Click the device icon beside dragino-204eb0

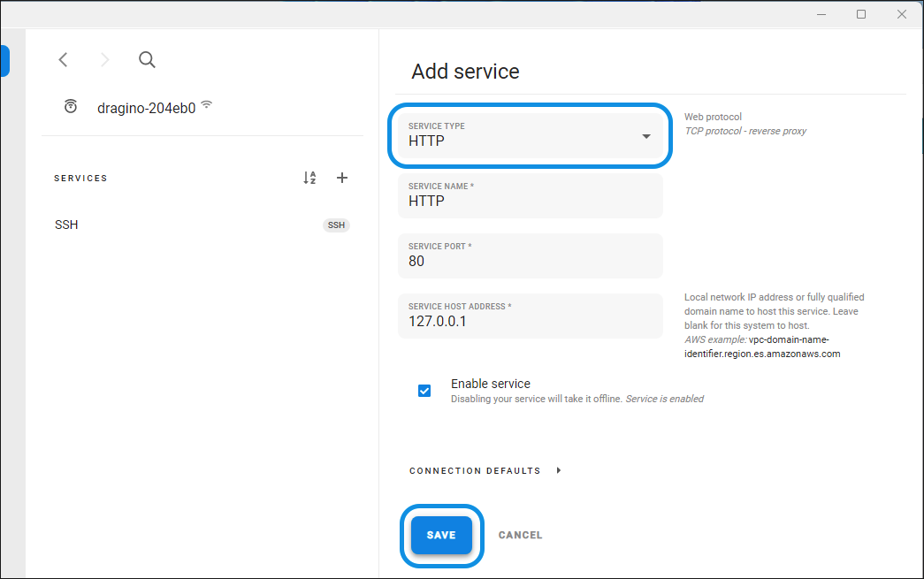[71, 107]
